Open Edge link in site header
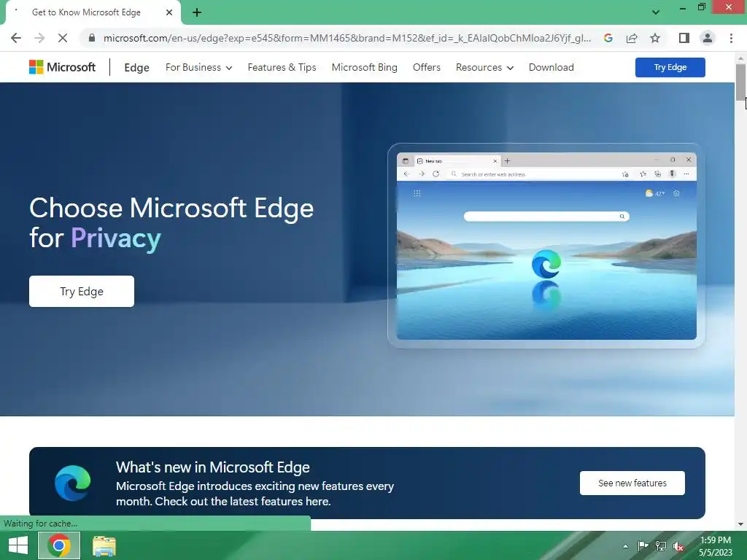This screenshot has width=747, height=560. click(136, 68)
